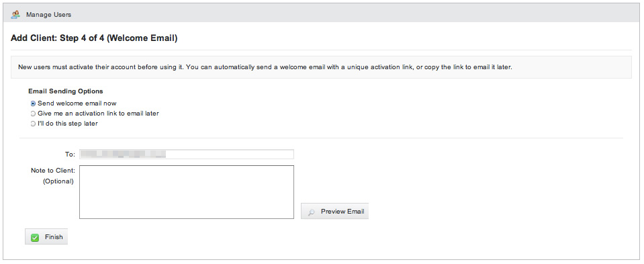The height and width of the screenshot is (264, 644).
Task: Click the (Optional) text under Note to Client
Action: click(58, 181)
